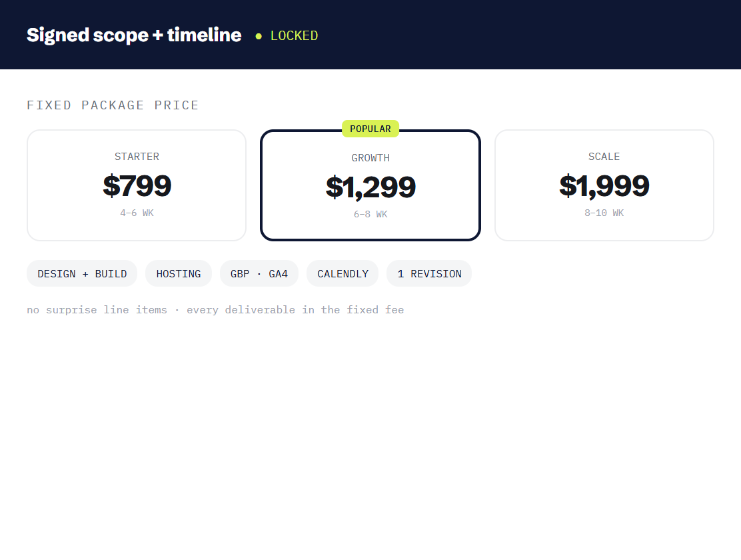Click the $1,999 price
Image resolution: width=741 pixels, height=560 pixels.
(604, 185)
